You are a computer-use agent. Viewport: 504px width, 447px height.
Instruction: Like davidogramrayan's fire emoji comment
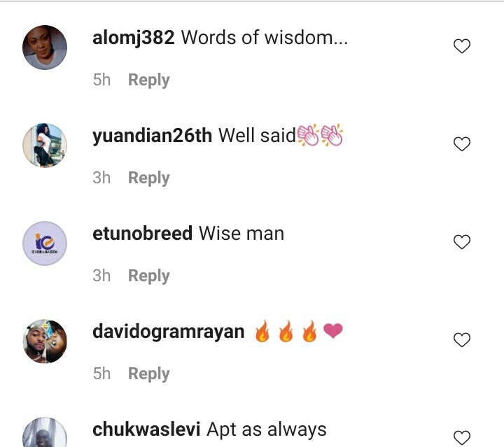[x=462, y=340]
